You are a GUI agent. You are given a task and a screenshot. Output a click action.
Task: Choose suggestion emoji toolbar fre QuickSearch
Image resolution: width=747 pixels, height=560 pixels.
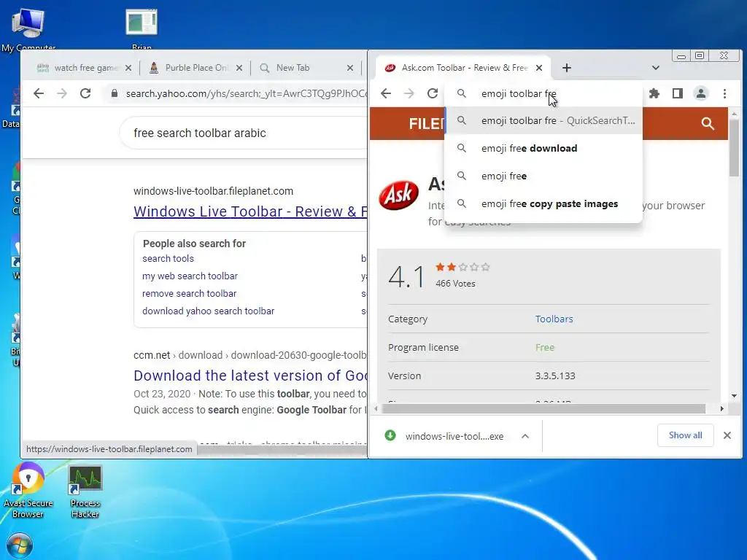coord(543,120)
